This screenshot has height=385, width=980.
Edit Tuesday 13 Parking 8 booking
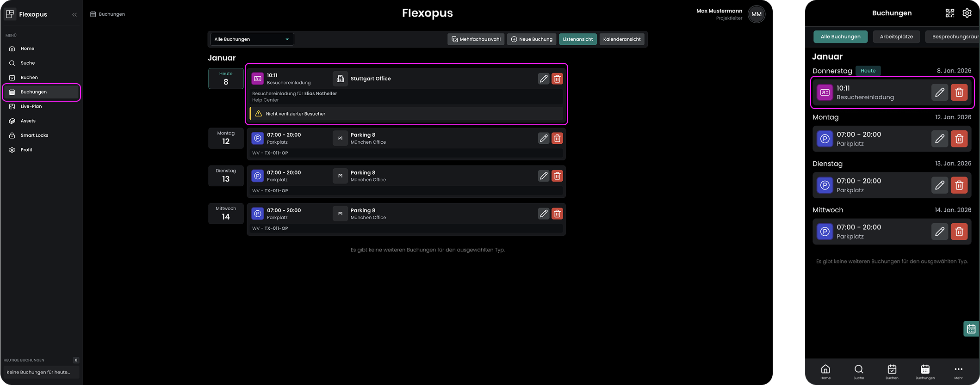coord(543,176)
